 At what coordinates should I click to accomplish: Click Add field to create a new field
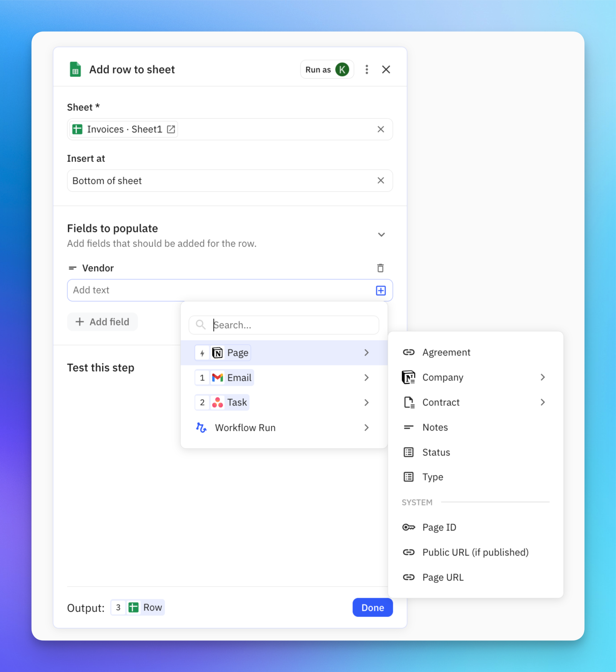[102, 322]
